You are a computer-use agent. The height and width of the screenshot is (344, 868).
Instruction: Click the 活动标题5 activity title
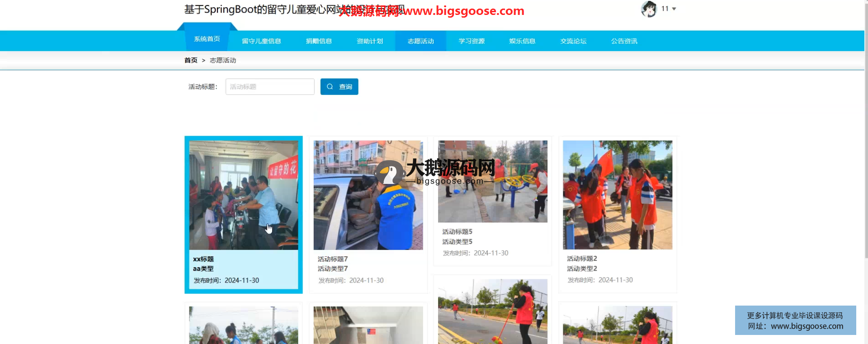click(x=457, y=231)
